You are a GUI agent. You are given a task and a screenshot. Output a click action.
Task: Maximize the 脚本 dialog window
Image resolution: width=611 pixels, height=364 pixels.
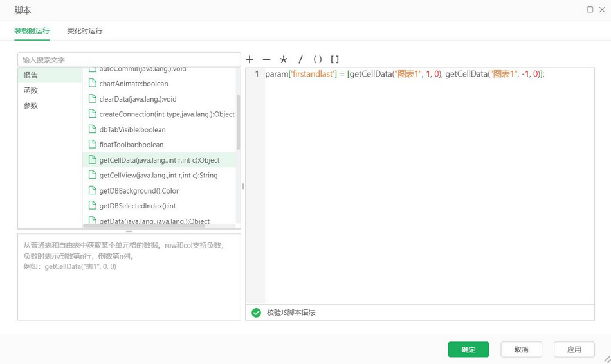[590, 10]
